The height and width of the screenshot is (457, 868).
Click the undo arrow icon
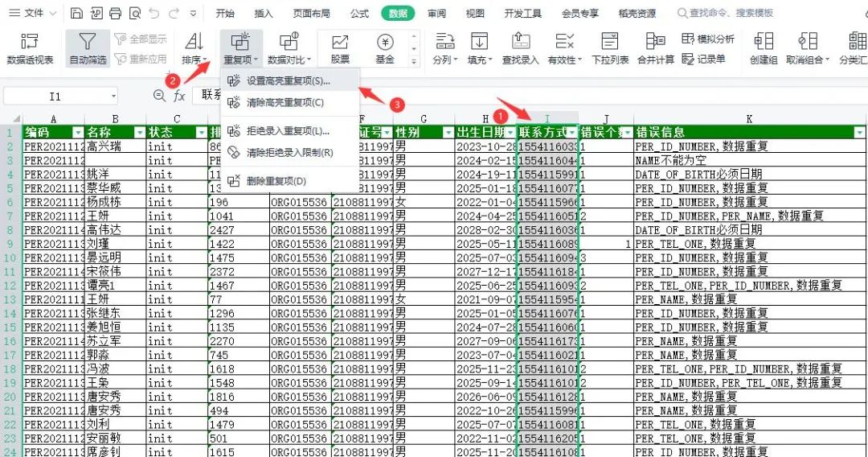pyautogui.click(x=154, y=14)
